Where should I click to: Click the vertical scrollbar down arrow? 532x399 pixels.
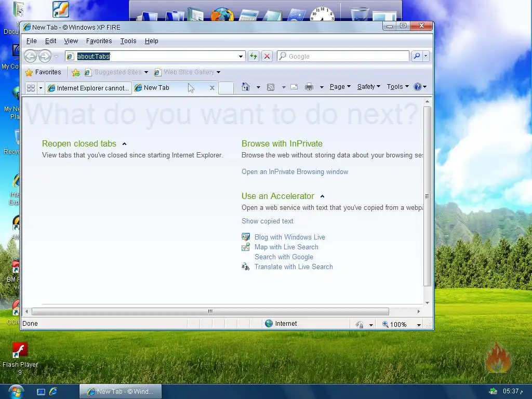point(427,303)
